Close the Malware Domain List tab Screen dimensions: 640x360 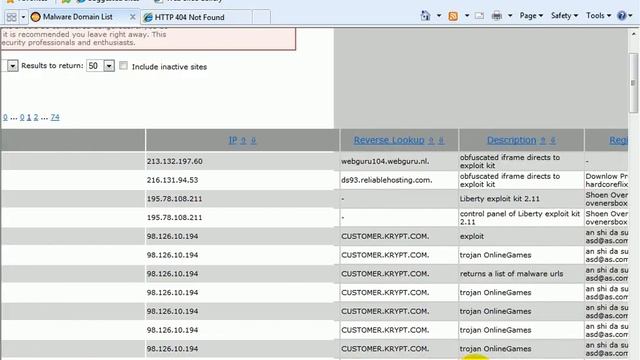point(132,17)
